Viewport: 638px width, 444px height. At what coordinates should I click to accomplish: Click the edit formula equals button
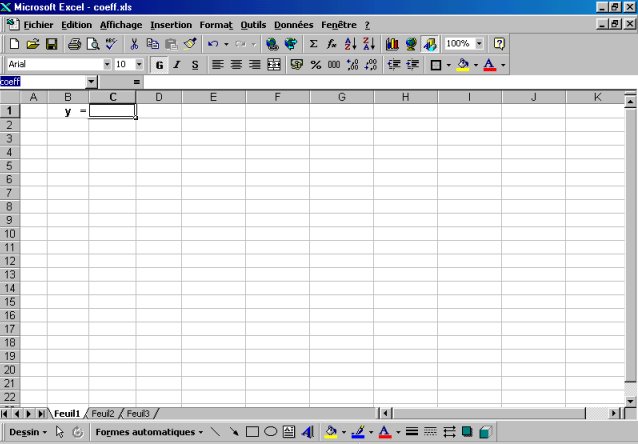[x=137, y=82]
